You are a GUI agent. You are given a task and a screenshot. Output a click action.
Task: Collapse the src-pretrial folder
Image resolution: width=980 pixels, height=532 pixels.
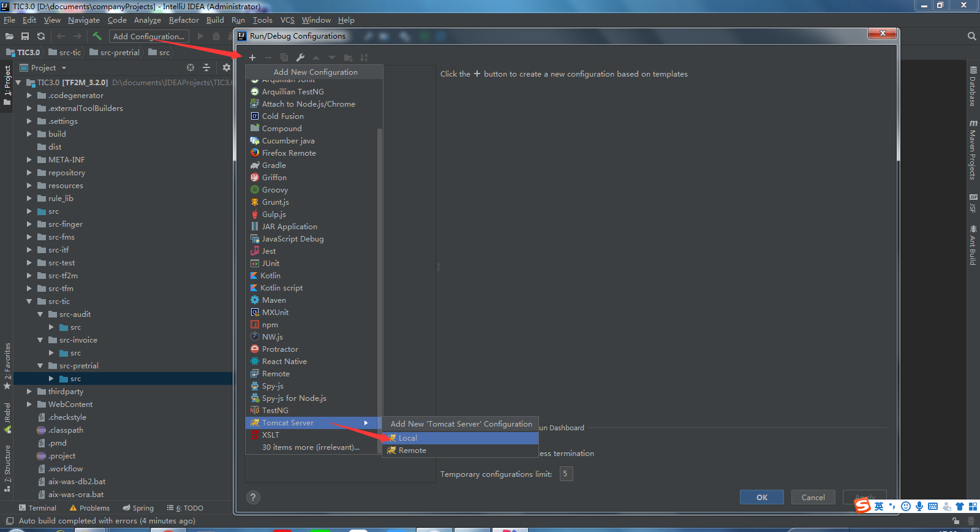pyautogui.click(x=40, y=366)
